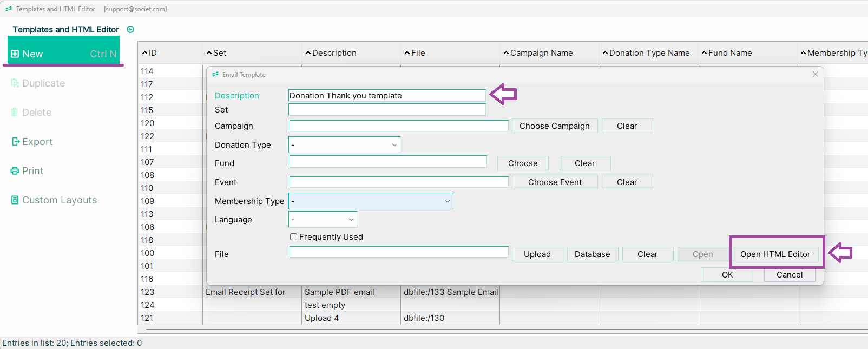Sort by Description column arrow
The image size is (868, 349).
[x=308, y=53]
